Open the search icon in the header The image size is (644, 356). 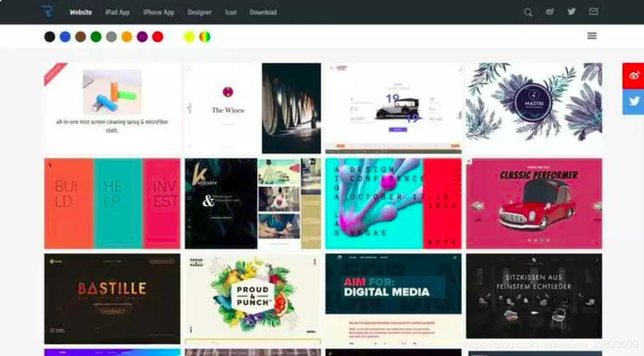point(528,12)
